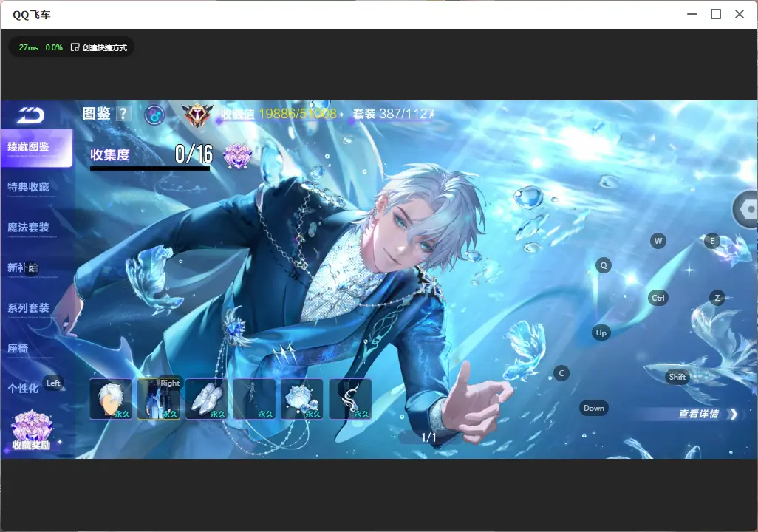Screen dimensions: 758x532
Task: Click the 收藏奖励 button
Action: click(32, 431)
